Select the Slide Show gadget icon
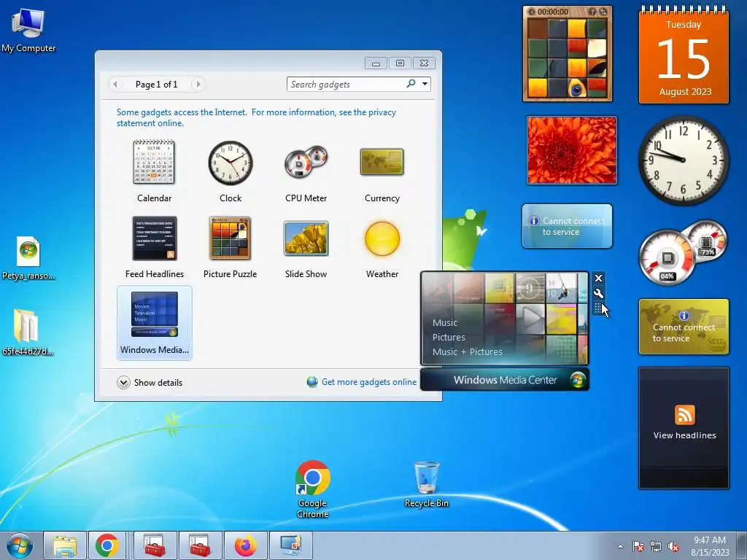The width and height of the screenshot is (747, 560). (306, 238)
